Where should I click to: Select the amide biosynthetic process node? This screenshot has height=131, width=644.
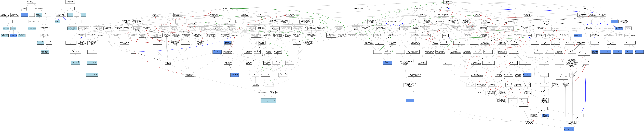pyautogui.click(x=133, y=35)
